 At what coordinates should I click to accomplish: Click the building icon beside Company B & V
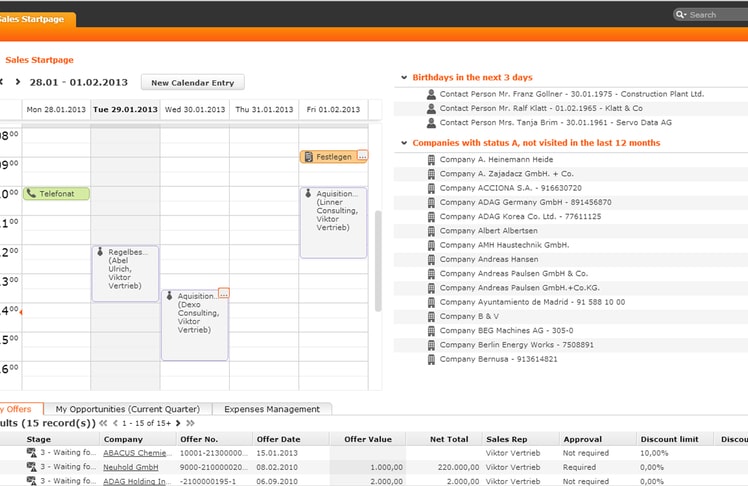pyautogui.click(x=431, y=316)
